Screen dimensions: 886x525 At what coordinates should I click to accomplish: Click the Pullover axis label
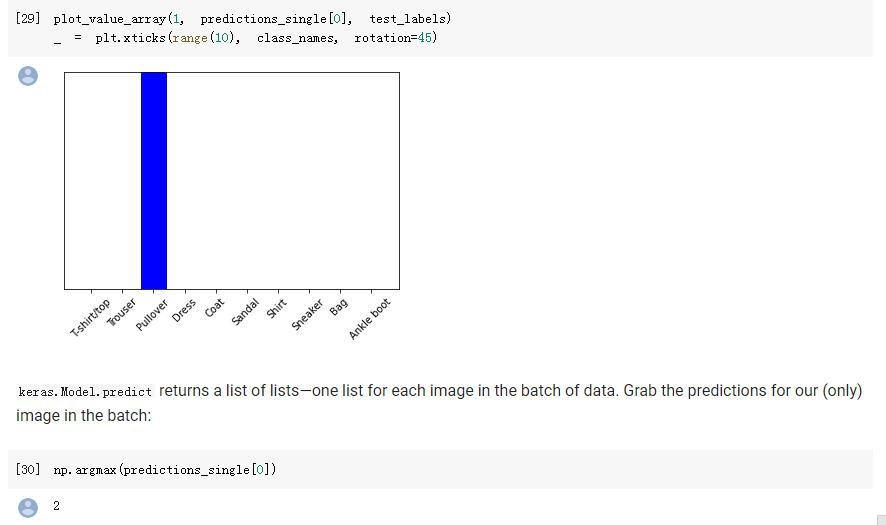(x=151, y=314)
